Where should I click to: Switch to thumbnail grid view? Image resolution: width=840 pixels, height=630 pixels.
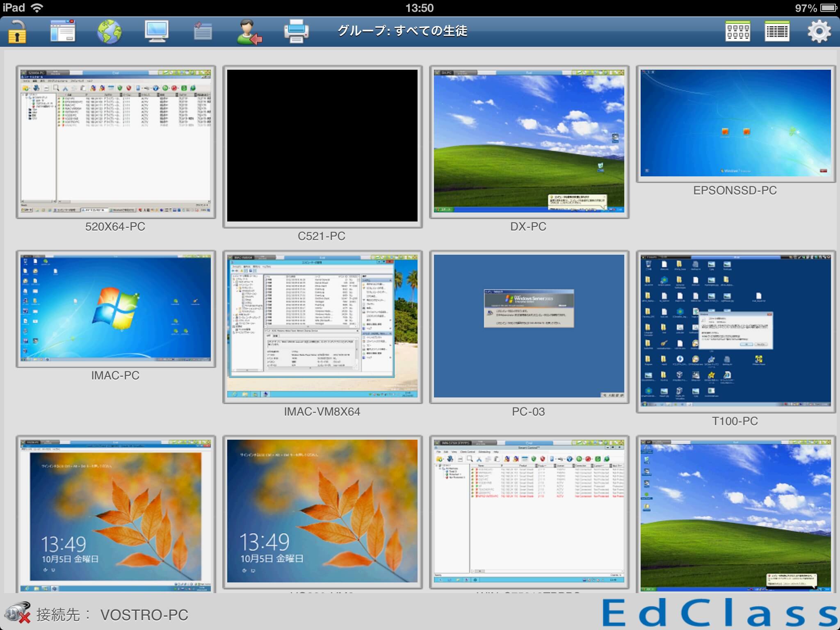[737, 32]
